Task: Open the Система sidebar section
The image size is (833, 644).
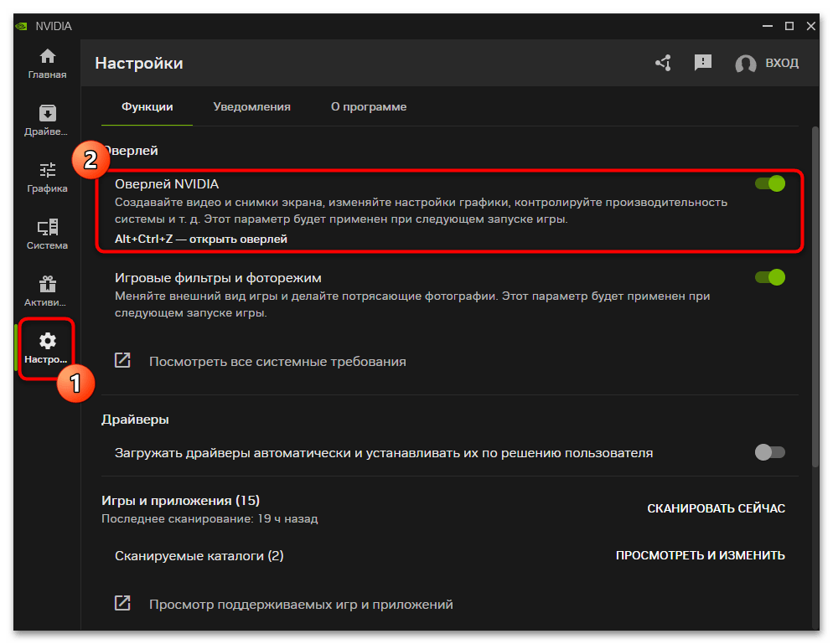Action: point(47,234)
